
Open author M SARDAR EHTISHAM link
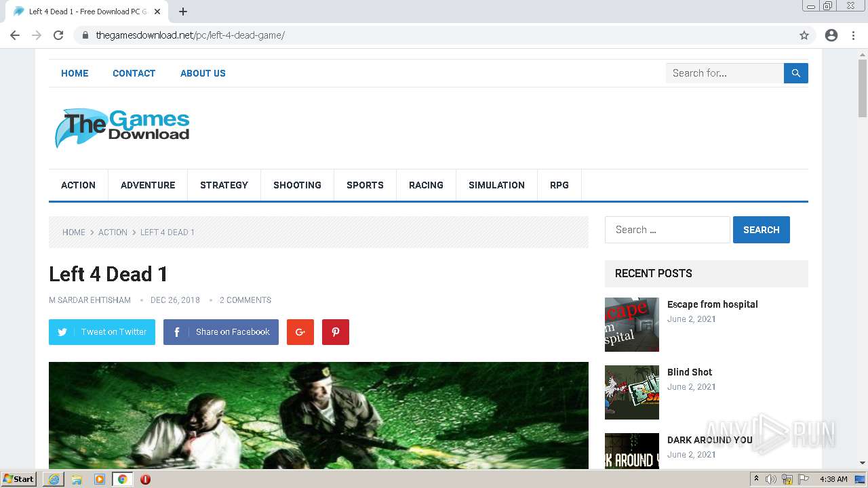click(90, 300)
